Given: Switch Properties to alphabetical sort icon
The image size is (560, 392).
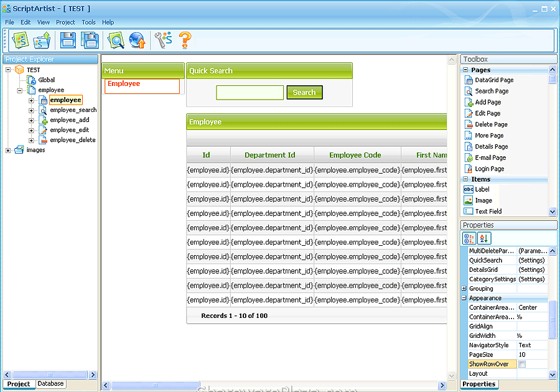Looking at the screenshot, I should click(484, 238).
